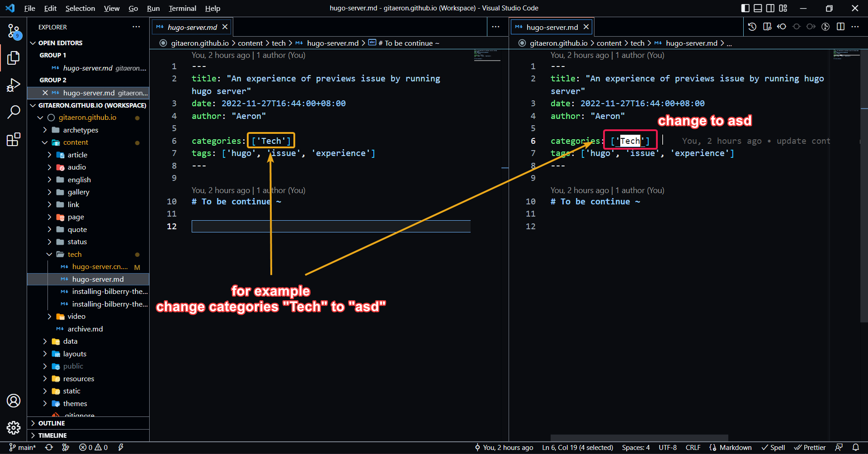Open the Terminal menu

182,8
